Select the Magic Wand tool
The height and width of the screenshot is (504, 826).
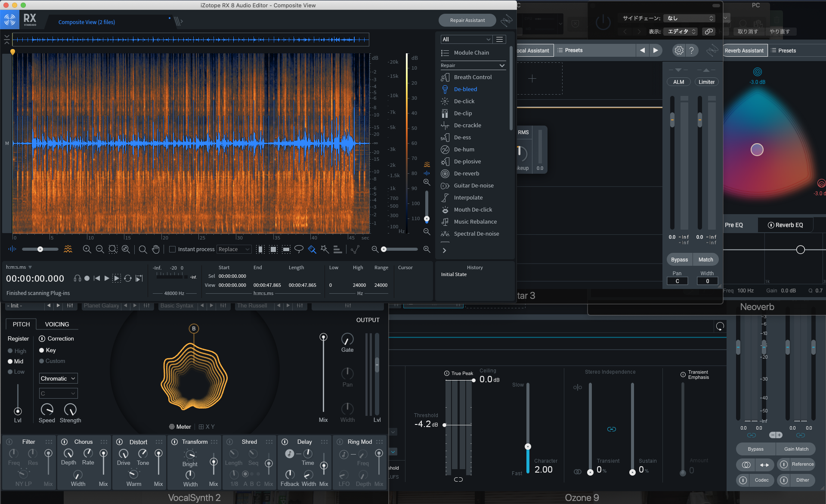325,249
